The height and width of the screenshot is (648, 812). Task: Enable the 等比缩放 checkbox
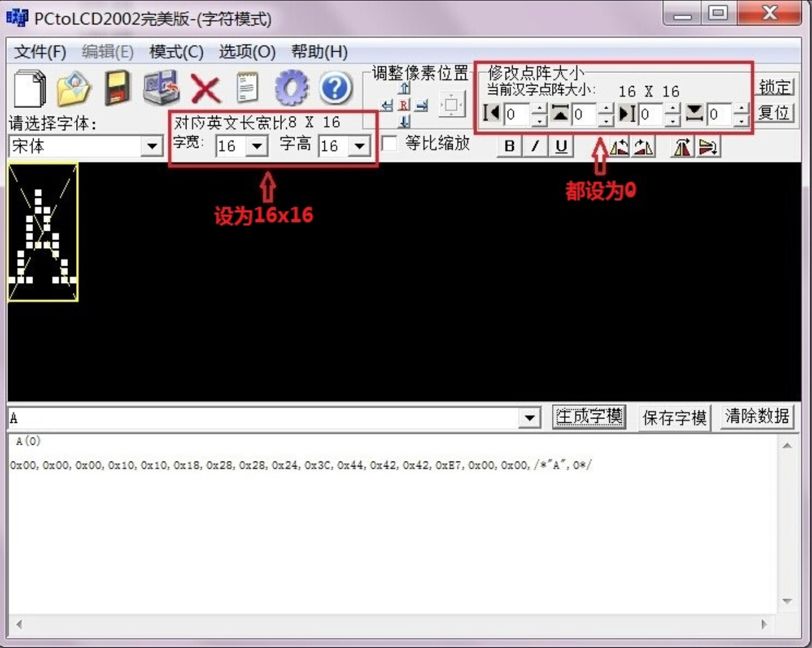pyautogui.click(x=390, y=143)
